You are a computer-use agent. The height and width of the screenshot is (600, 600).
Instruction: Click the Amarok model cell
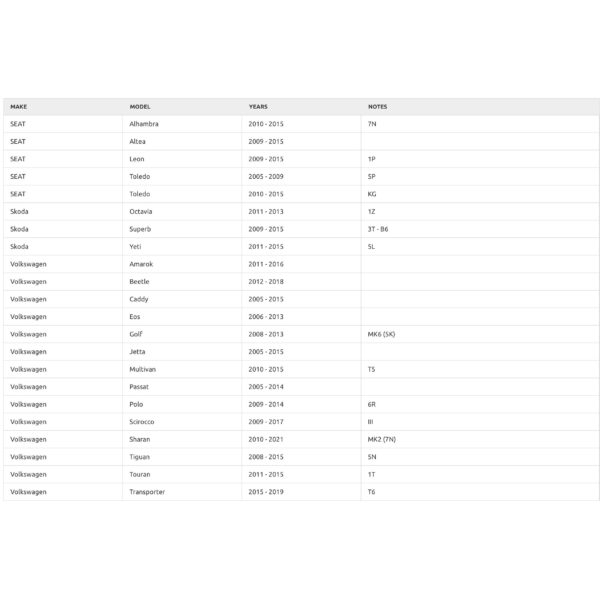point(142,264)
